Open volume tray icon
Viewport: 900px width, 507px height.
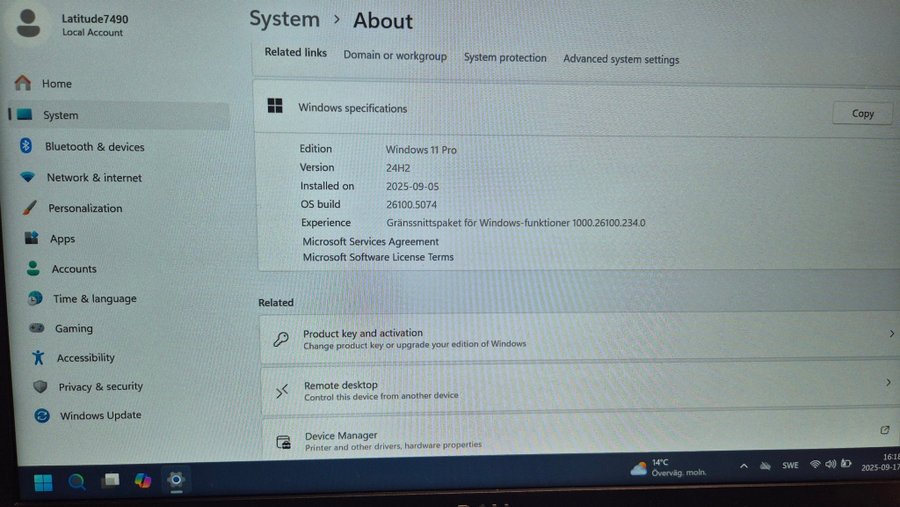pyautogui.click(x=831, y=463)
